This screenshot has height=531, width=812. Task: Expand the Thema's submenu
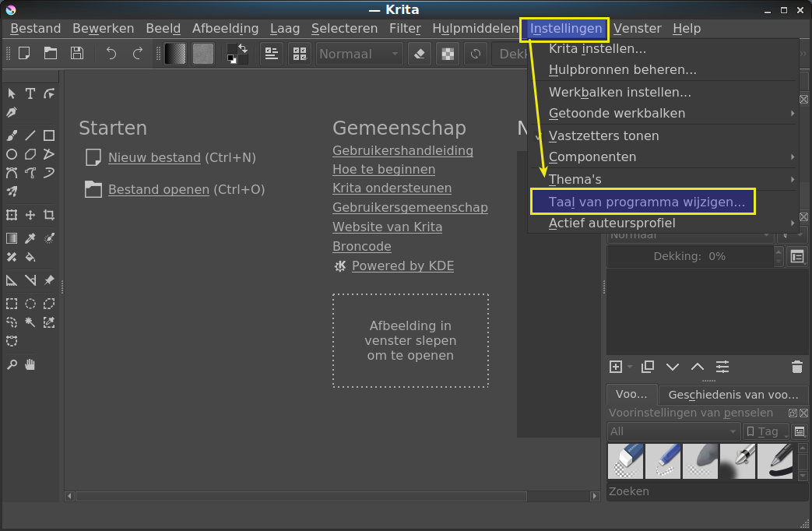pyautogui.click(x=663, y=179)
